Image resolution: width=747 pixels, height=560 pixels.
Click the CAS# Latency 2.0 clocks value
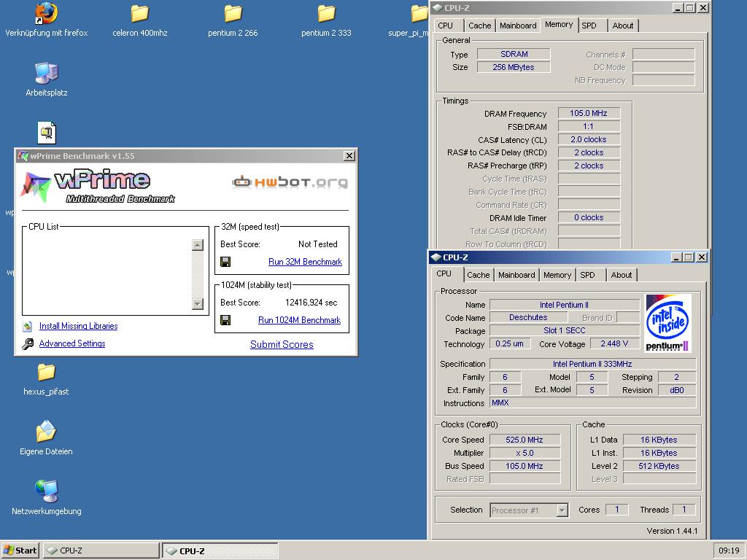click(x=589, y=139)
